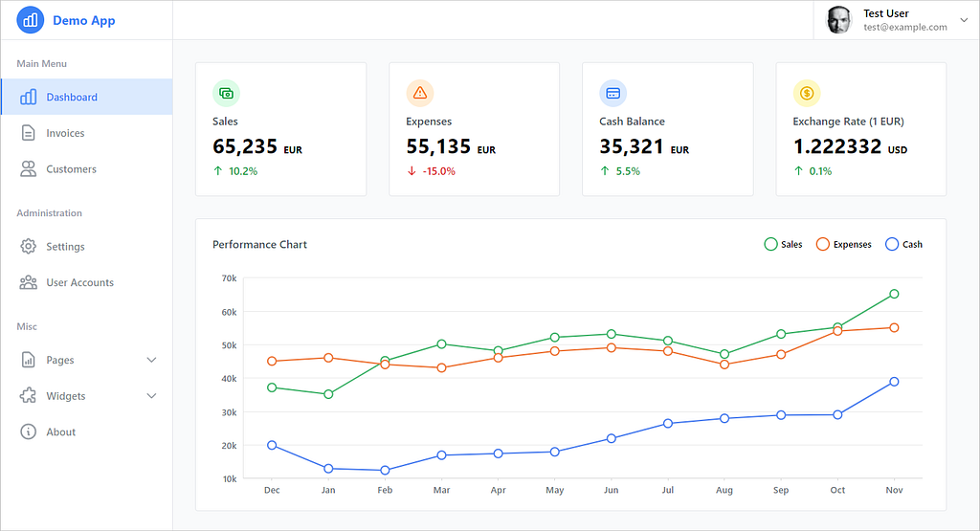980x531 pixels.
Task: Click the About info icon
Action: click(x=29, y=432)
